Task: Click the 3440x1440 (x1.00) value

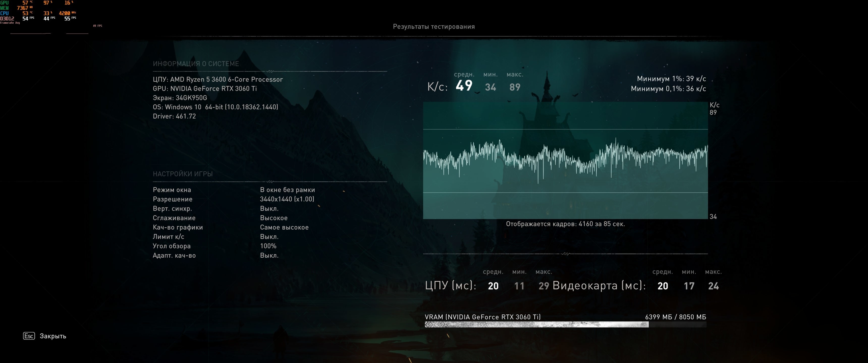Action: tap(287, 199)
